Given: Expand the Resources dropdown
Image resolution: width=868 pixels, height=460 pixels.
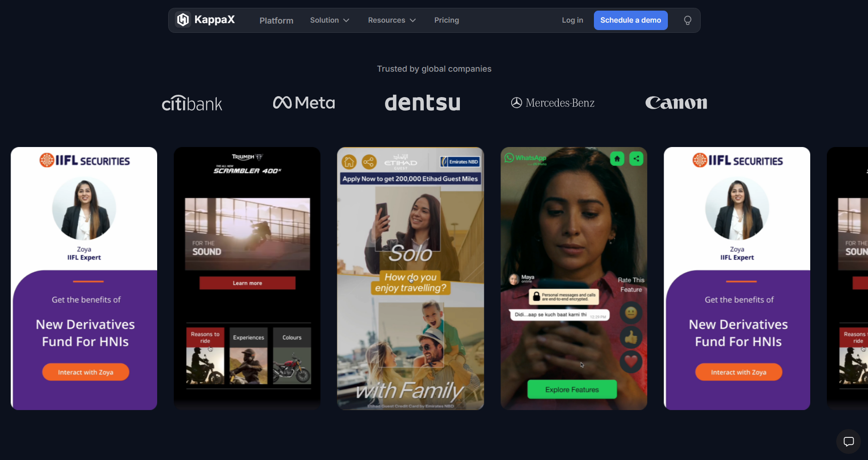Looking at the screenshot, I should pyautogui.click(x=392, y=20).
